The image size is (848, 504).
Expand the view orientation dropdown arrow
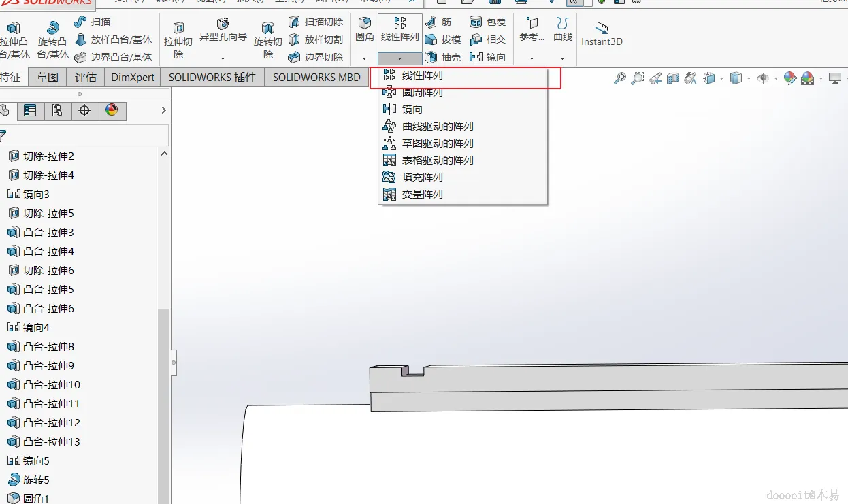pyautogui.click(x=721, y=79)
